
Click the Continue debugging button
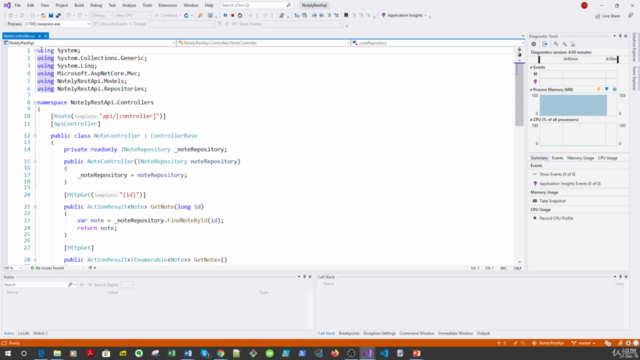(x=165, y=16)
